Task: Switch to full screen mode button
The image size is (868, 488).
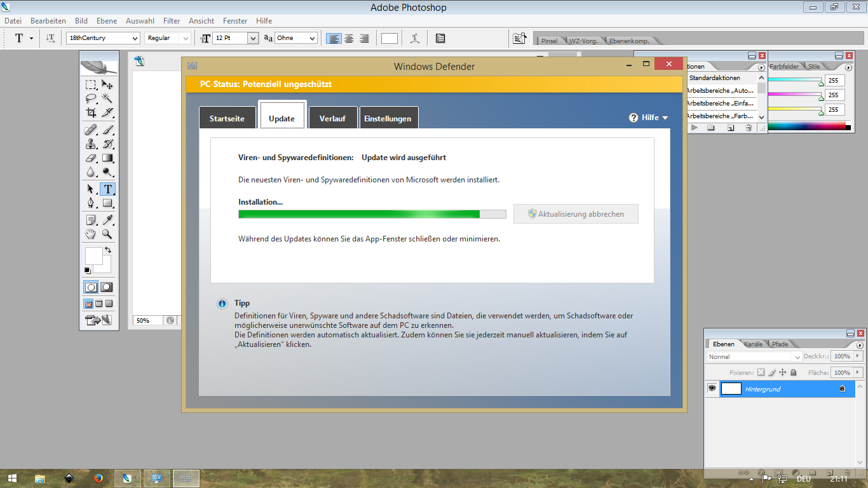Action: 109,304
